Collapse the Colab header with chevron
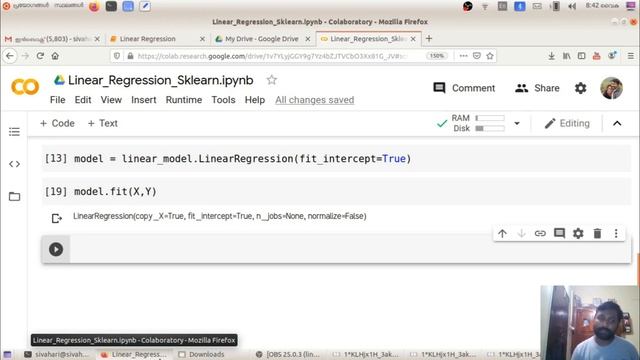Viewport: 640px width, 360px height. [617, 123]
